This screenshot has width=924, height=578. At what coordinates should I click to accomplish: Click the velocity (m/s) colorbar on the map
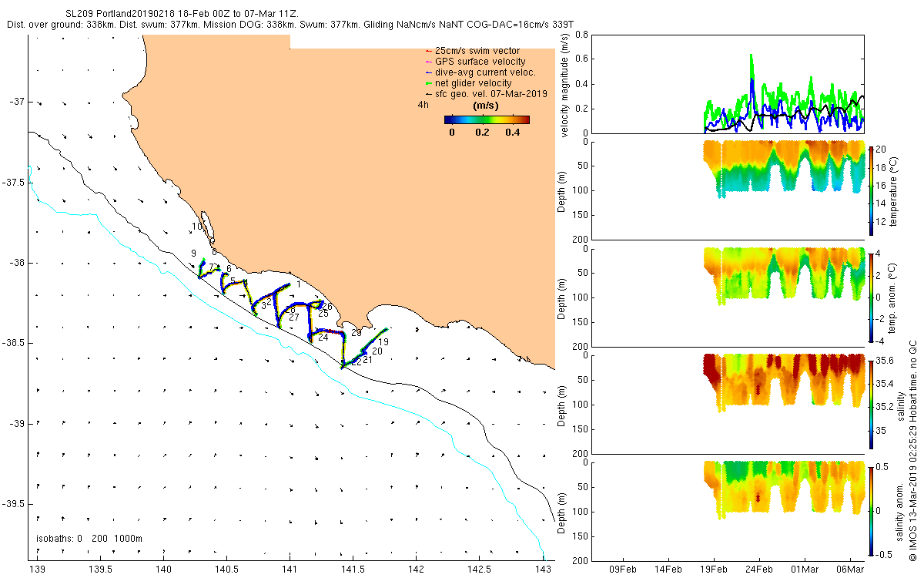tap(487, 119)
